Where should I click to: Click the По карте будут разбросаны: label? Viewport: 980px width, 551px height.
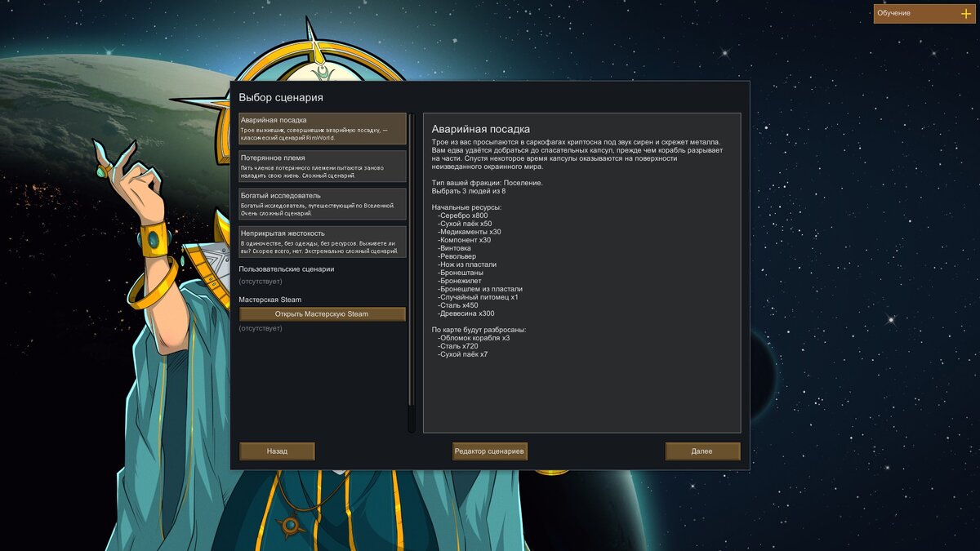tap(479, 330)
